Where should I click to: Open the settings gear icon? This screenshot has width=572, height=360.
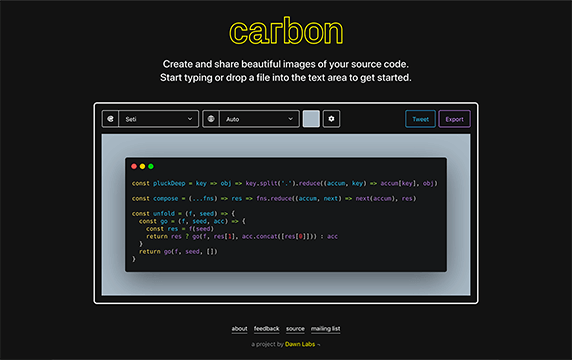click(x=331, y=119)
